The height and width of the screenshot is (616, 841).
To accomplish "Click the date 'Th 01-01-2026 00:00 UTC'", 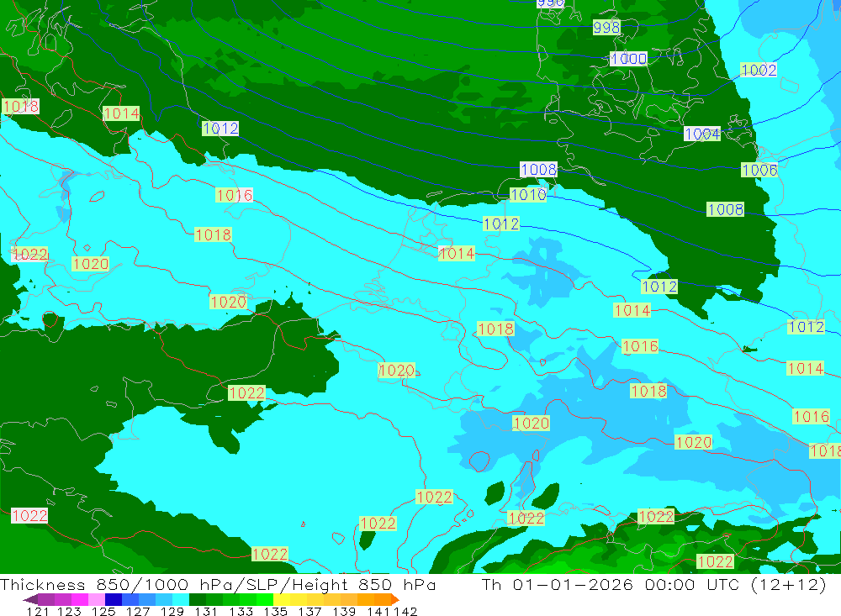I will [611, 584].
